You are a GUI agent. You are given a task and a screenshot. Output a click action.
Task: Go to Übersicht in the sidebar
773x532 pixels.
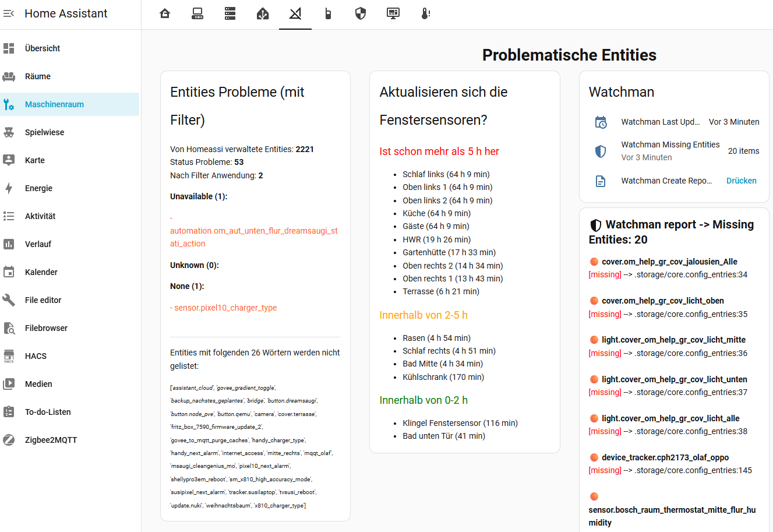click(43, 48)
